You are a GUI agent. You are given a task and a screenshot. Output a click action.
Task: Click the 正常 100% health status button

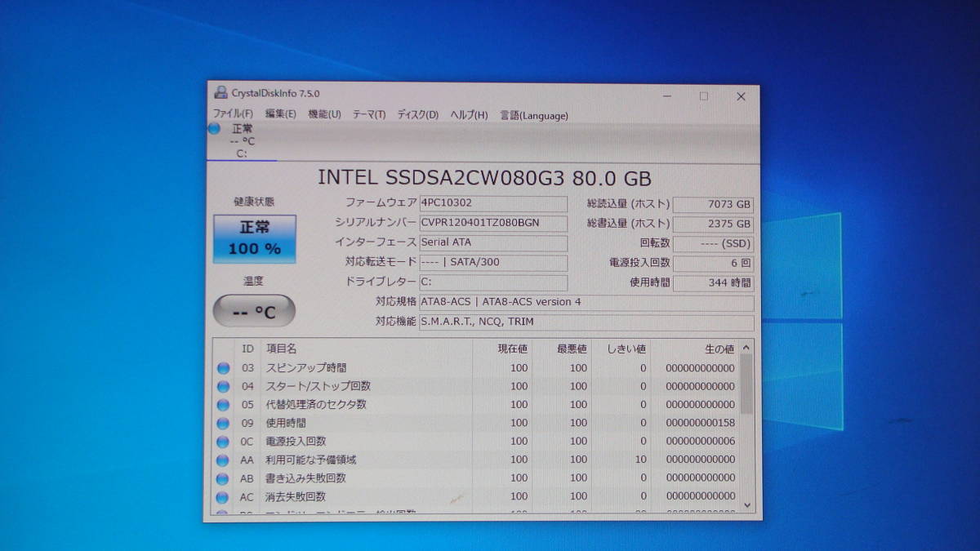pyautogui.click(x=254, y=238)
